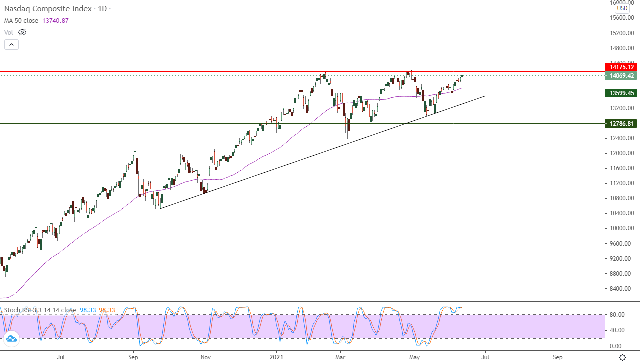This screenshot has width=640, height=364.
Task: Toggle visibility of the Vol indicator
Action: pyautogui.click(x=22, y=32)
